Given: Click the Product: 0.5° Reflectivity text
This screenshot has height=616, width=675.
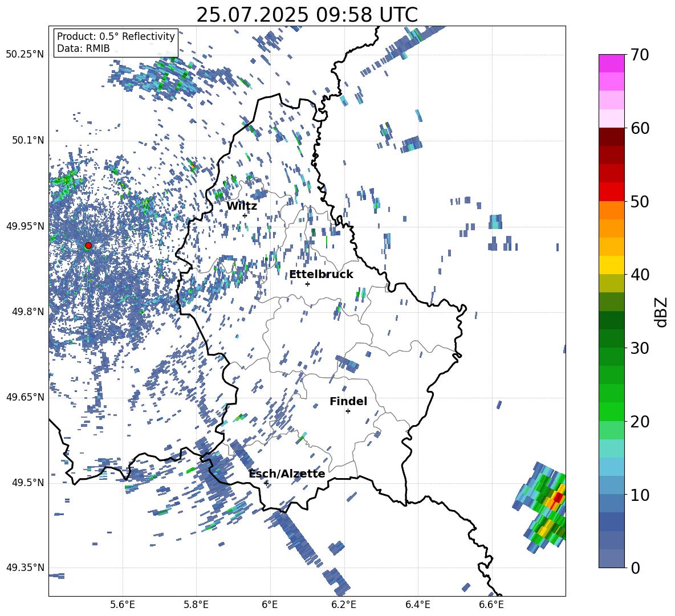Looking at the screenshot, I should 116,36.
